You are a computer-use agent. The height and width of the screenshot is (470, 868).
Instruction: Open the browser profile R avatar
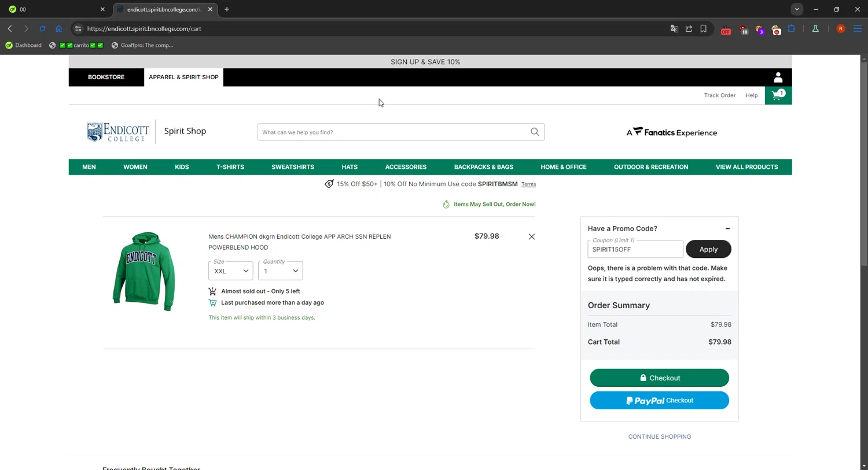point(841,28)
